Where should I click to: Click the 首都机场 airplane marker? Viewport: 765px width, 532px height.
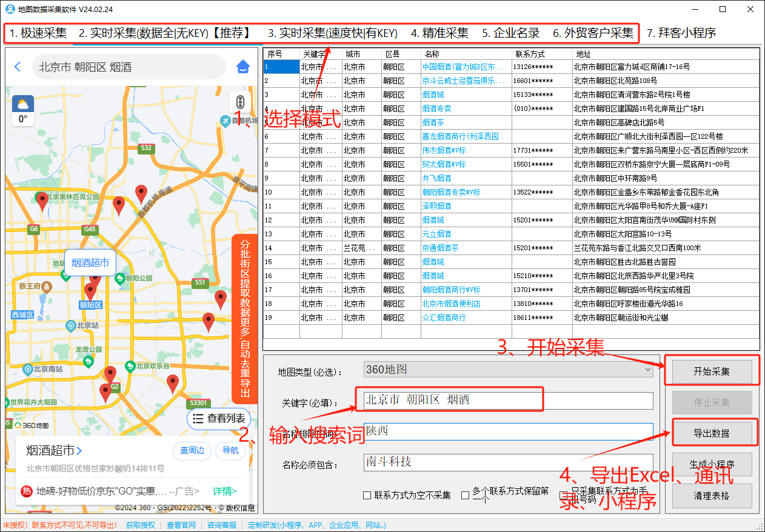click(226, 122)
